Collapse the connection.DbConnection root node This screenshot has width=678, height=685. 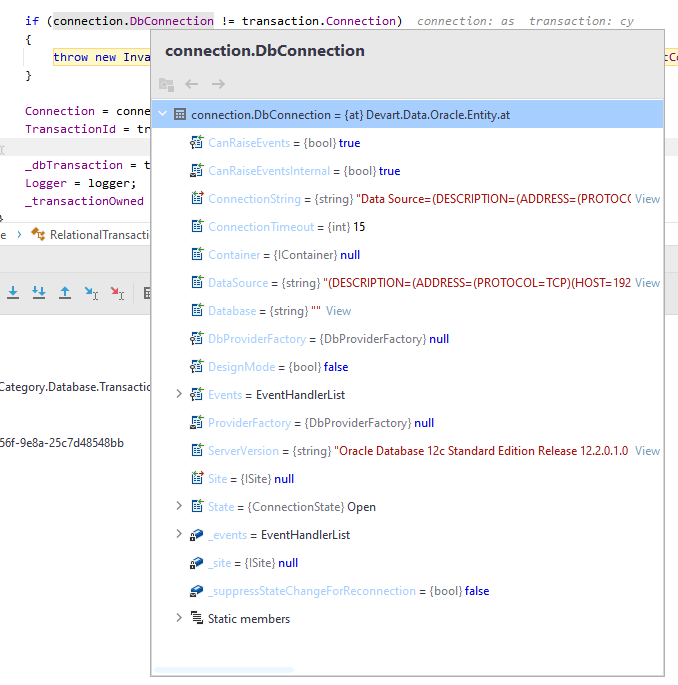tap(163, 115)
